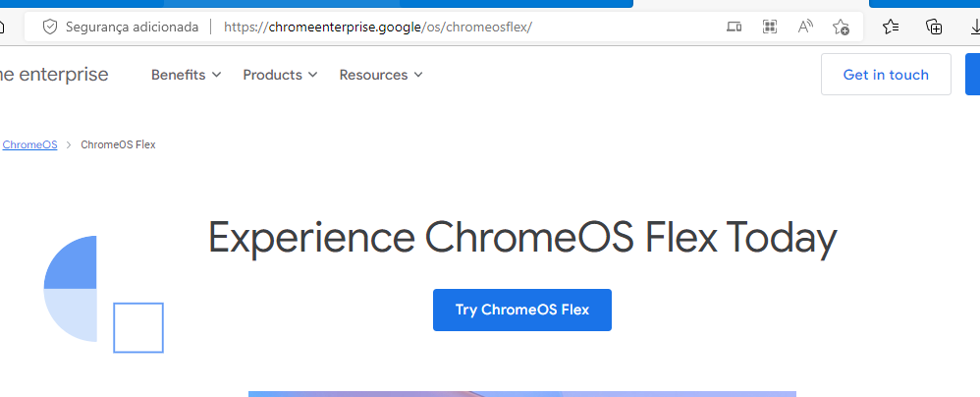
Task: Click the Experience ChromeOS Flex Today heading
Action: (x=521, y=238)
